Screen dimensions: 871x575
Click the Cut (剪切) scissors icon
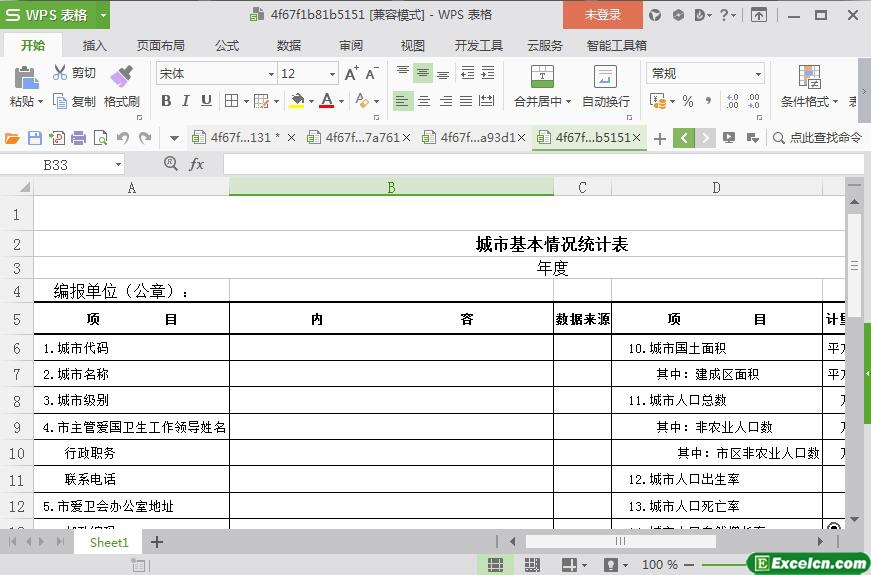point(61,73)
